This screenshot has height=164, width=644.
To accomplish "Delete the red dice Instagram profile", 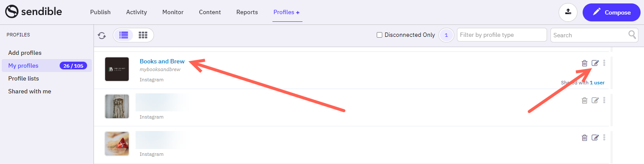I will tap(584, 137).
